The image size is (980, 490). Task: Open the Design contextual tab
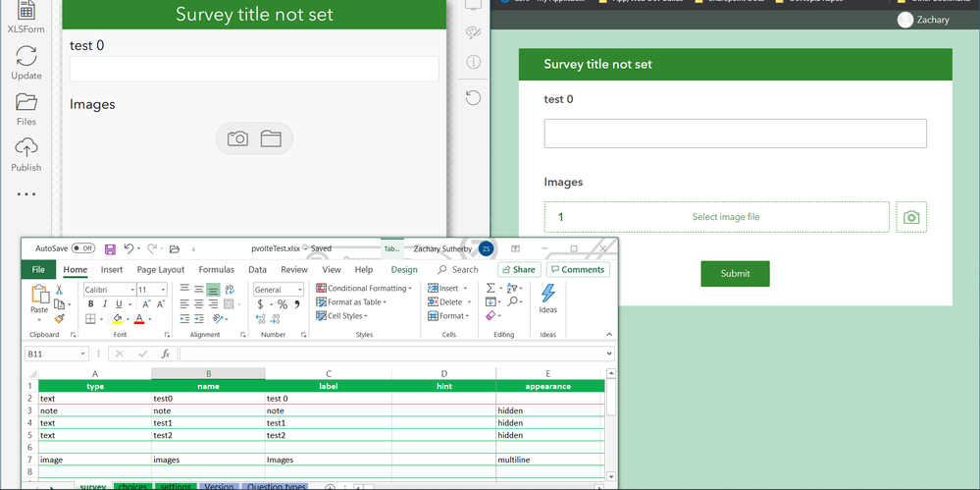tap(404, 270)
